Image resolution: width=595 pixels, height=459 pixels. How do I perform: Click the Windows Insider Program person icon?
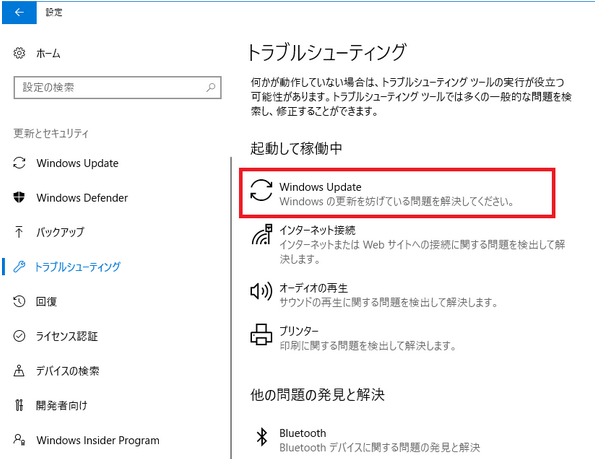click(19, 440)
